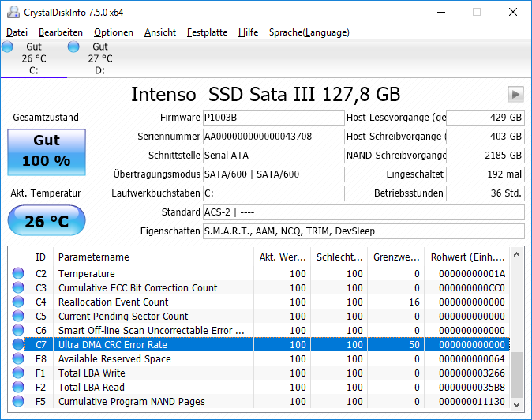This screenshot has height=420, width=532.
Task: Open the Ansicht menu
Action: pos(160,32)
